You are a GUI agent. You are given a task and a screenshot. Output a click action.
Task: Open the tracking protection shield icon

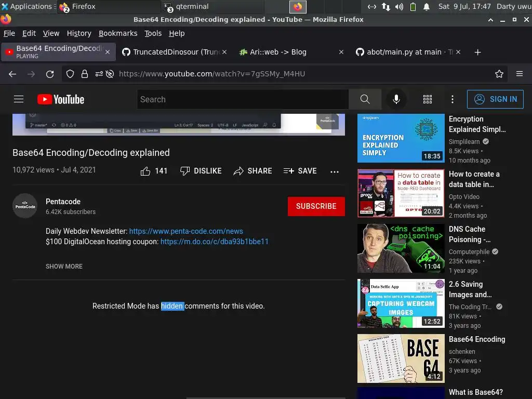coord(70,74)
